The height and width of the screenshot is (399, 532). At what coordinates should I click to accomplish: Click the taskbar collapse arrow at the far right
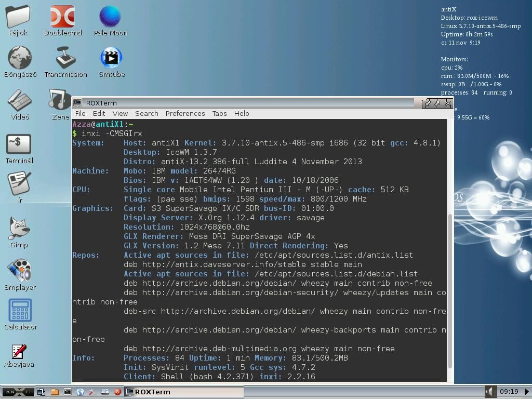[x=527, y=392]
